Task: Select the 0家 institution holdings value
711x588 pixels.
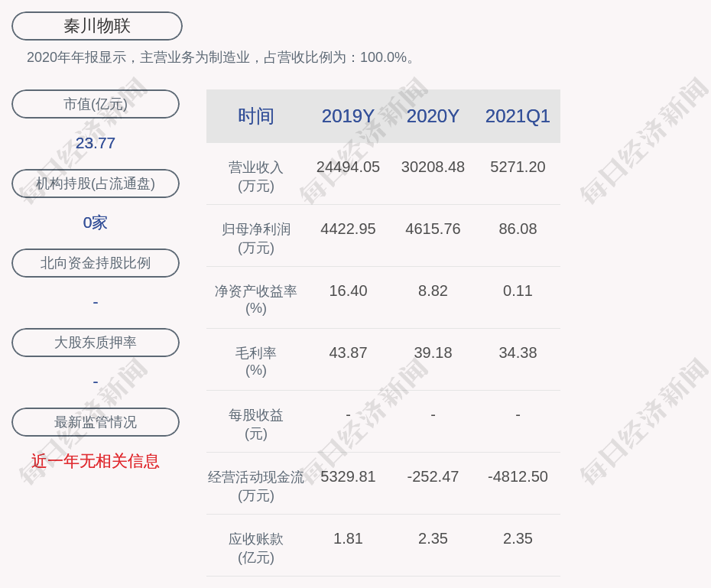Action: [x=96, y=223]
